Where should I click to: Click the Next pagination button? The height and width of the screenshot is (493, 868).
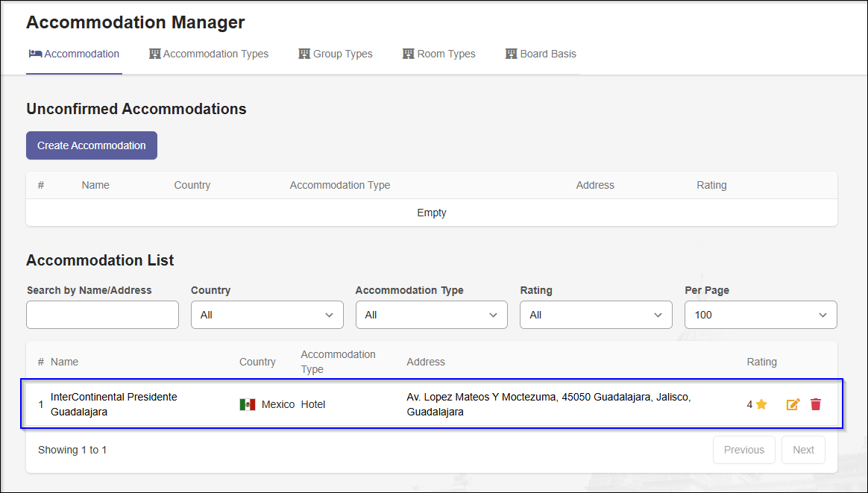(803, 450)
